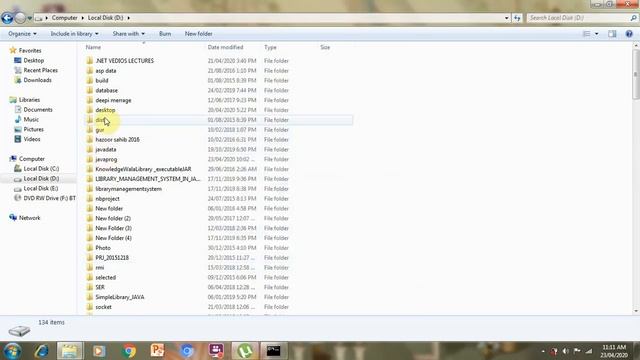640x360 pixels.
Task: Select the build folder icon
Action: tap(90, 80)
